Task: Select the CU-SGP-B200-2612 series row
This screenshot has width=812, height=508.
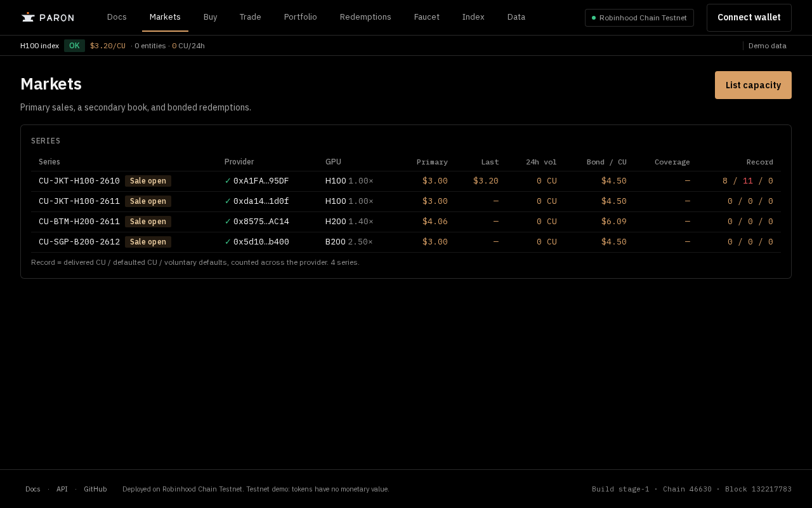Action: pyautogui.click(x=406, y=242)
